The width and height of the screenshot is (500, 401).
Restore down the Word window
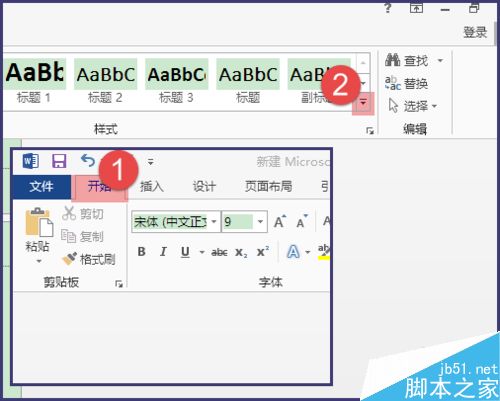coord(474,8)
